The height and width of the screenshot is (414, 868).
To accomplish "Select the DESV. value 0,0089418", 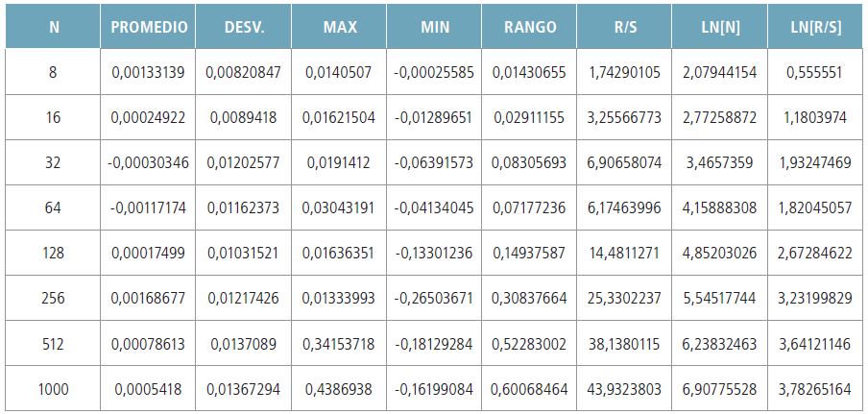I will [244, 117].
